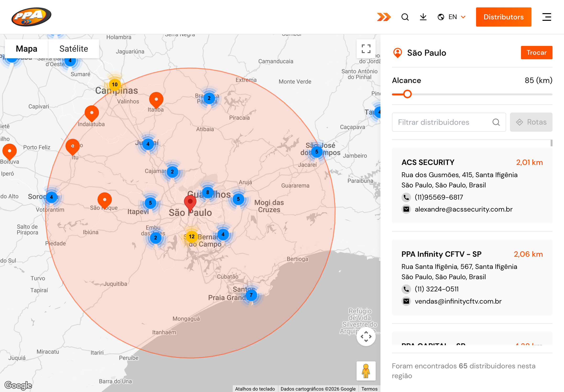Screen dimensions: 564x392
Task: Open the Sorocaba cluster marker 4
Action: 51,197
